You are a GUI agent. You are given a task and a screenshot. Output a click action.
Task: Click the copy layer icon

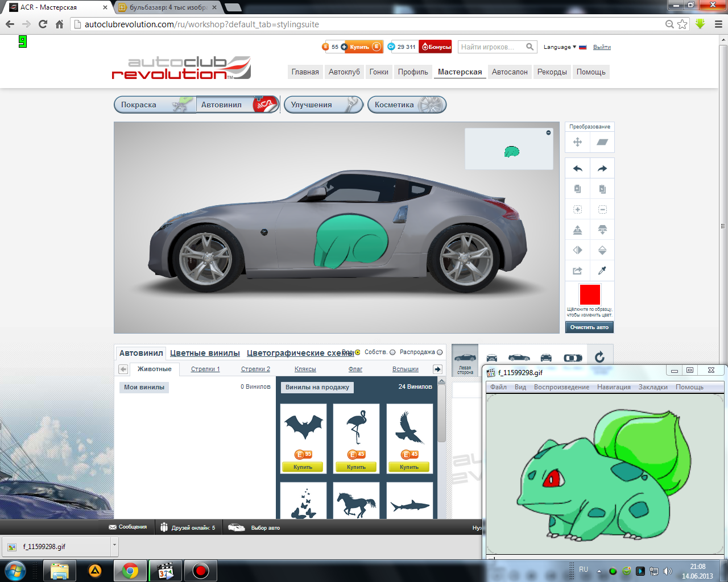[577, 189]
